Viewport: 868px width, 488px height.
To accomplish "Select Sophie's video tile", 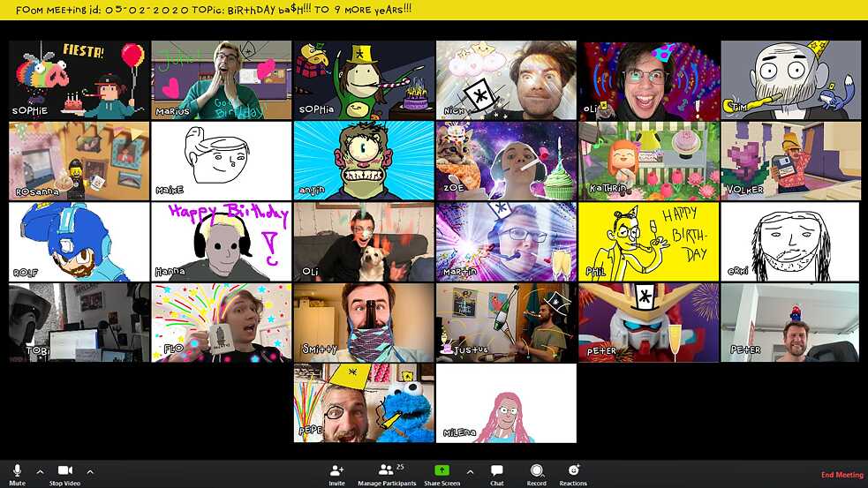I will (x=79, y=79).
